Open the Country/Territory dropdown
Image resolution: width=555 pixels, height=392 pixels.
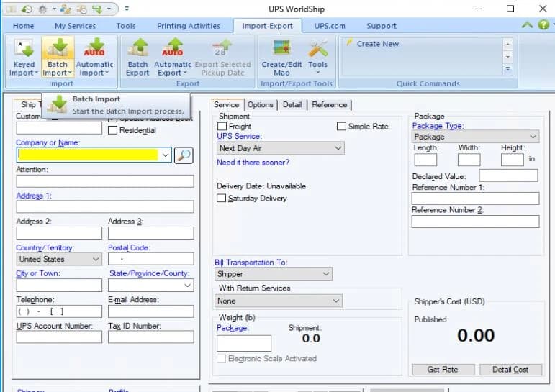click(x=59, y=259)
